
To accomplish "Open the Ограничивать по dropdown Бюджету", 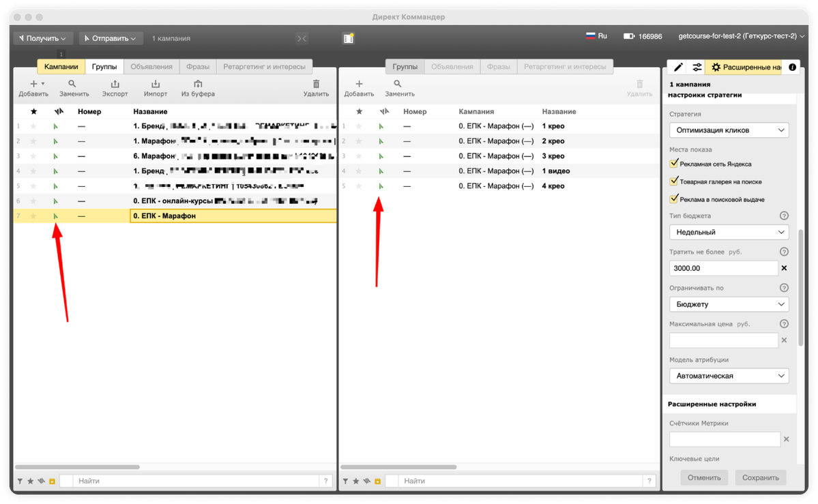I will tap(729, 304).
